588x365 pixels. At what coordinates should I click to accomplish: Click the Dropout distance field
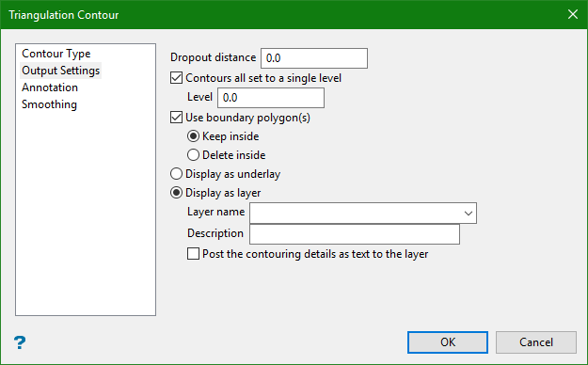tap(314, 58)
